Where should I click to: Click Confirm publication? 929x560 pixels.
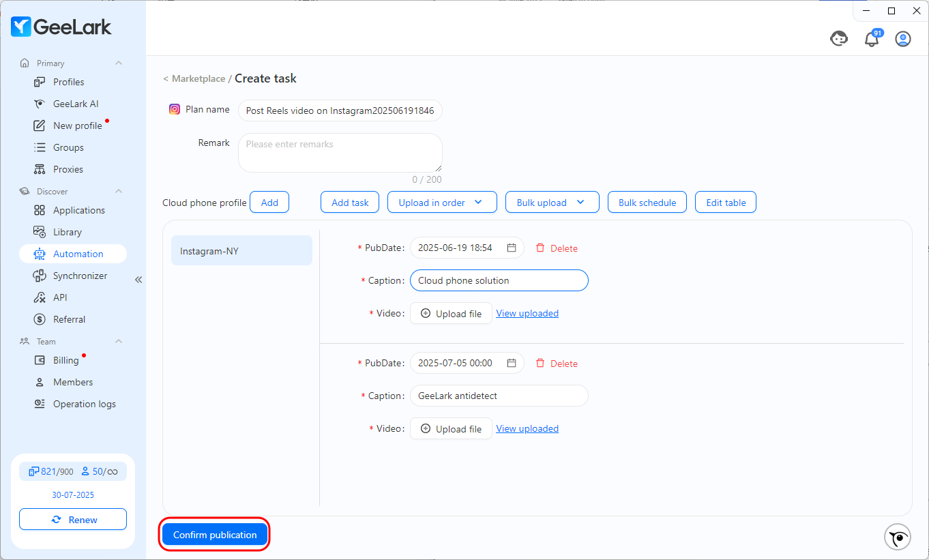(215, 535)
